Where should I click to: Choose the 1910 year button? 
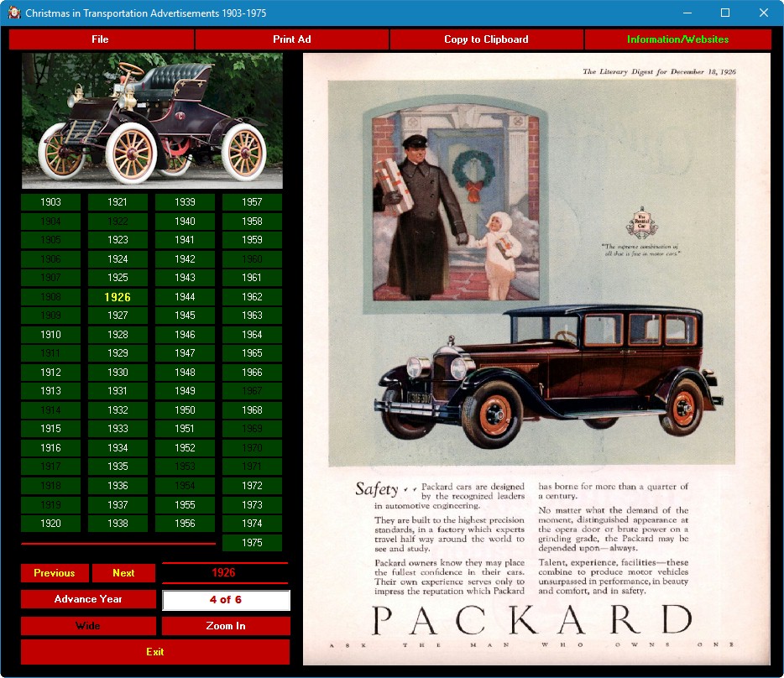50,335
